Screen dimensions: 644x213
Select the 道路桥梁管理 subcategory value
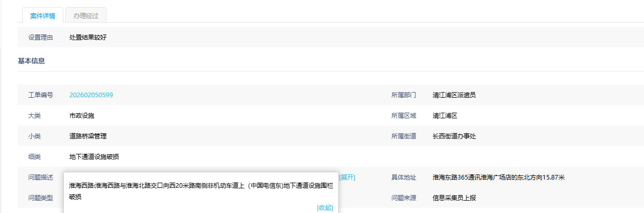(88, 136)
